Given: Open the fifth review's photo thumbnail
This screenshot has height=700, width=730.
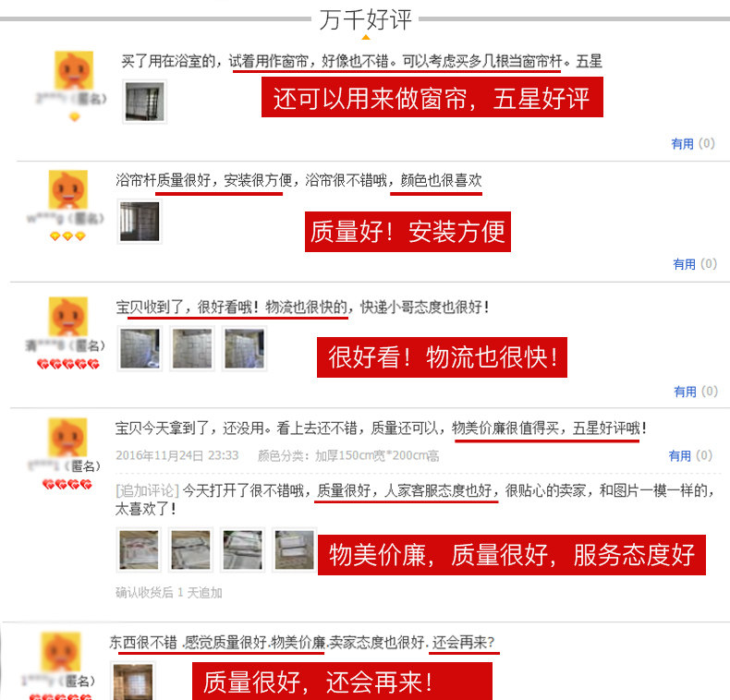Looking at the screenshot, I should [x=133, y=682].
